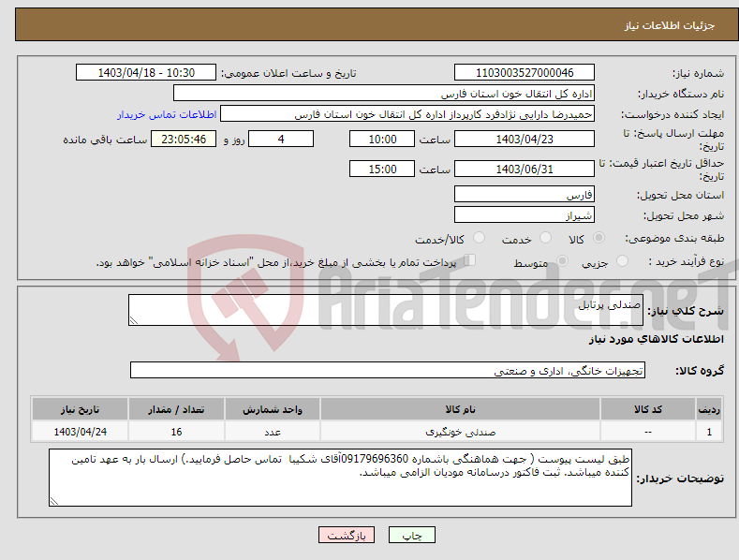
Task: Click the buyer organization name field
Action: pos(384,94)
